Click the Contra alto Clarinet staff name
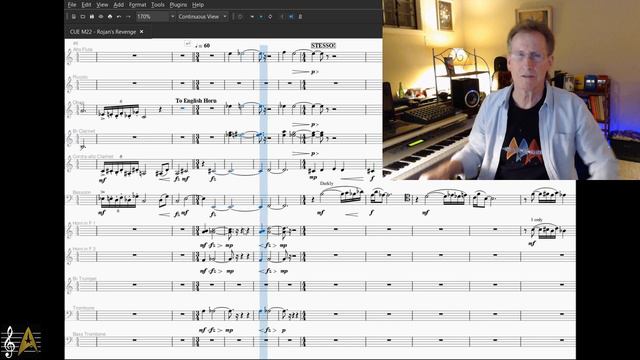 pos(93,156)
